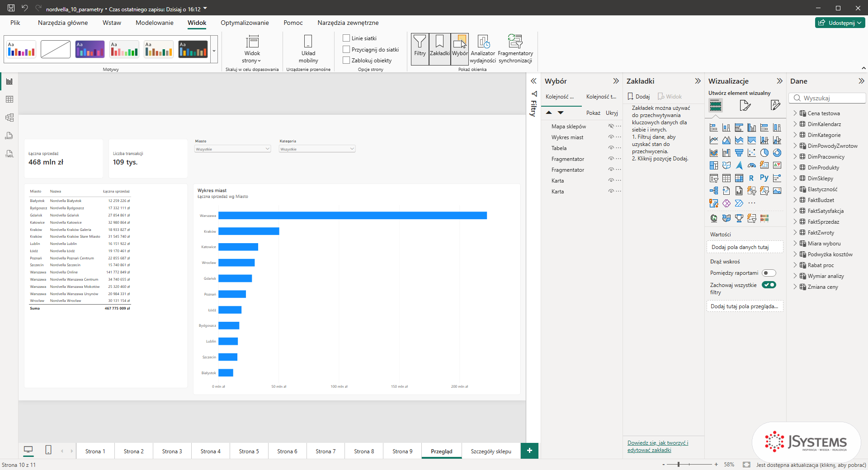The width and height of the screenshot is (868, 470).
Task: Open the Report view icon in left sidebar
Action: click(x=9, y=81)
